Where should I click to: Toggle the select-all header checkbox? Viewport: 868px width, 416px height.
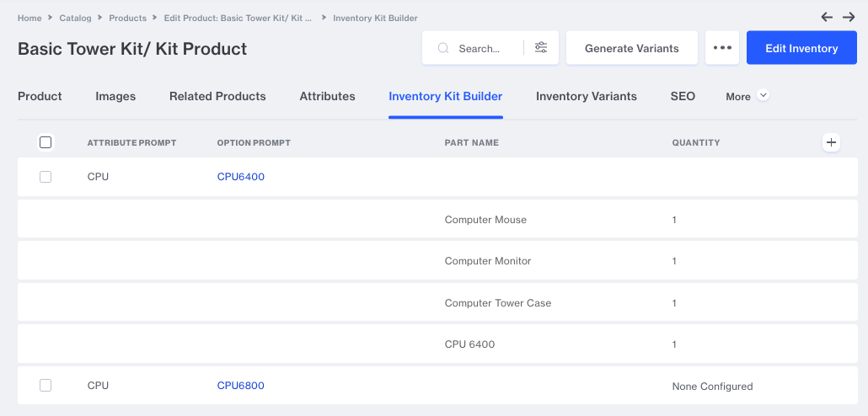46,142
